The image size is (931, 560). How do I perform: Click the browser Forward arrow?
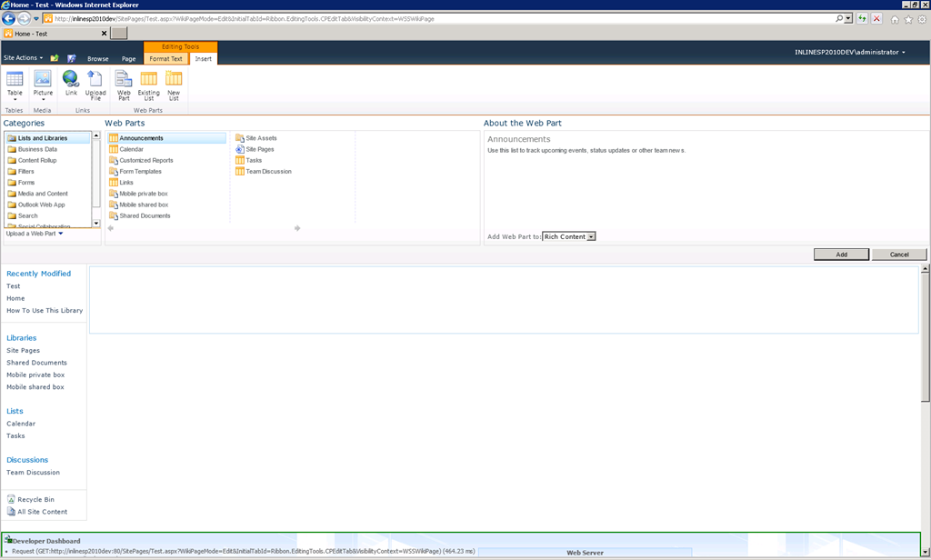pyautogui.click(x=24, y=18)
